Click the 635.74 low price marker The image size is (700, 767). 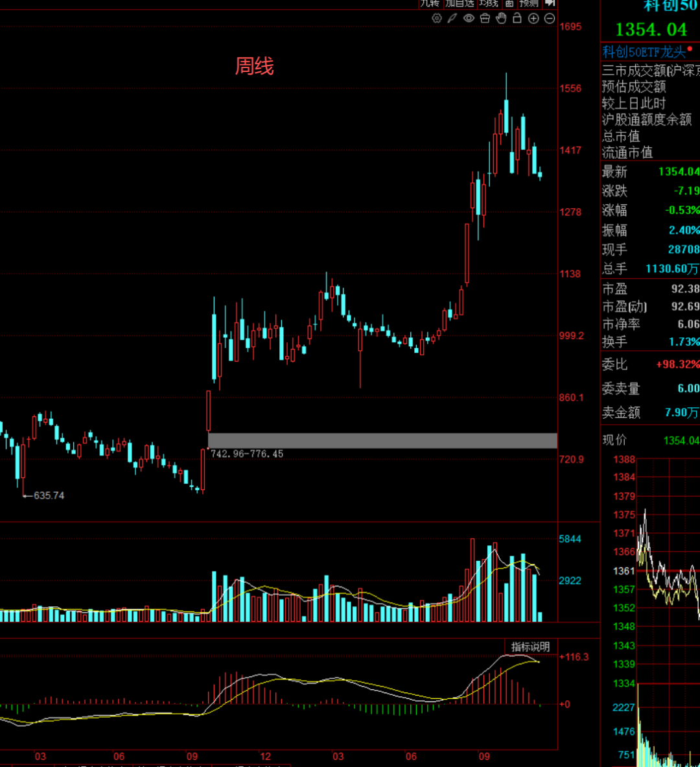[x=49, y=495]
